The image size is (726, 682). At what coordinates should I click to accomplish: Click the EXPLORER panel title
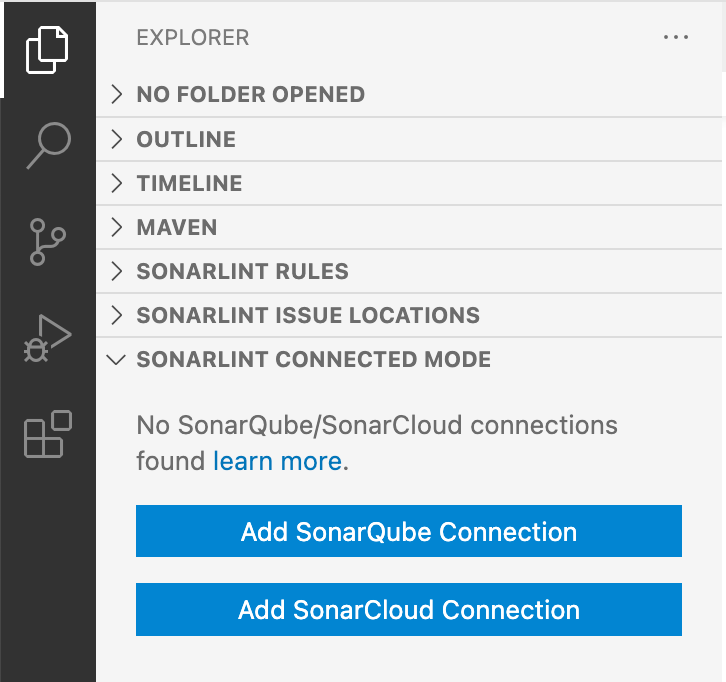tap(193, 38)
